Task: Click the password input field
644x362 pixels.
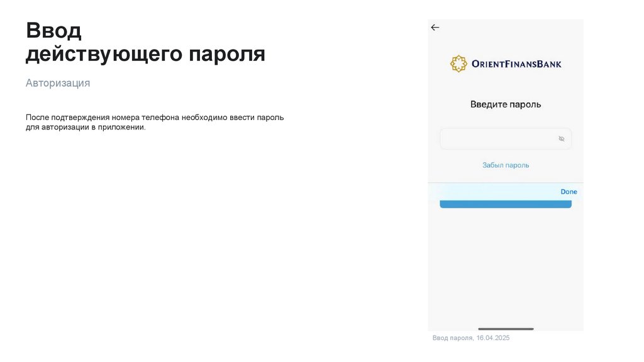Action: click(506, 139)
